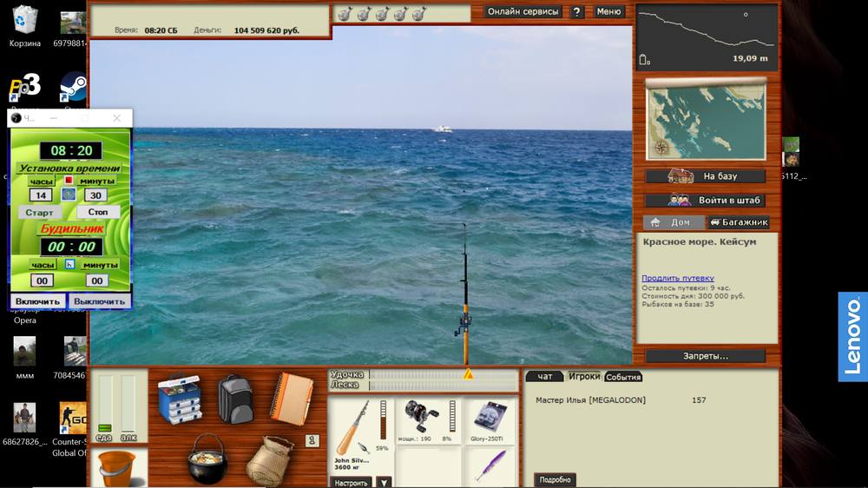Click Выключить to disable the alarm

click(100, 301)
